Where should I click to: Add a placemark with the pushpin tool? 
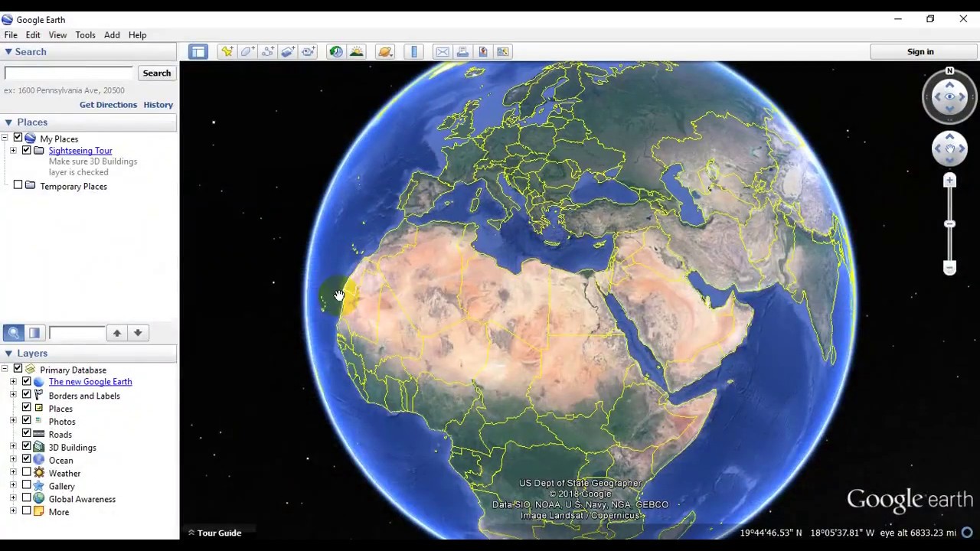(227, 52)
